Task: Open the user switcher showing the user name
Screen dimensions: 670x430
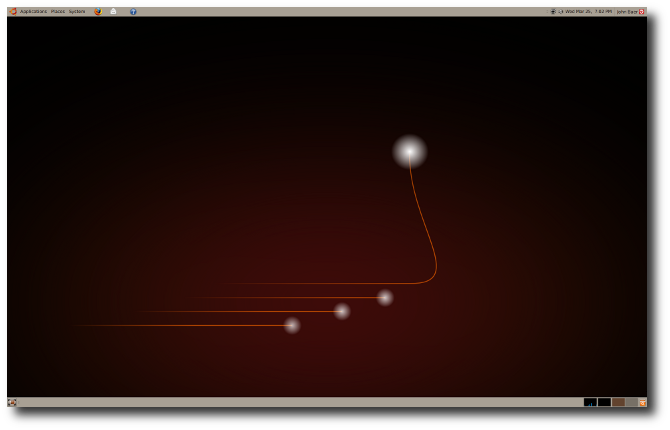Action: (627, 12)
